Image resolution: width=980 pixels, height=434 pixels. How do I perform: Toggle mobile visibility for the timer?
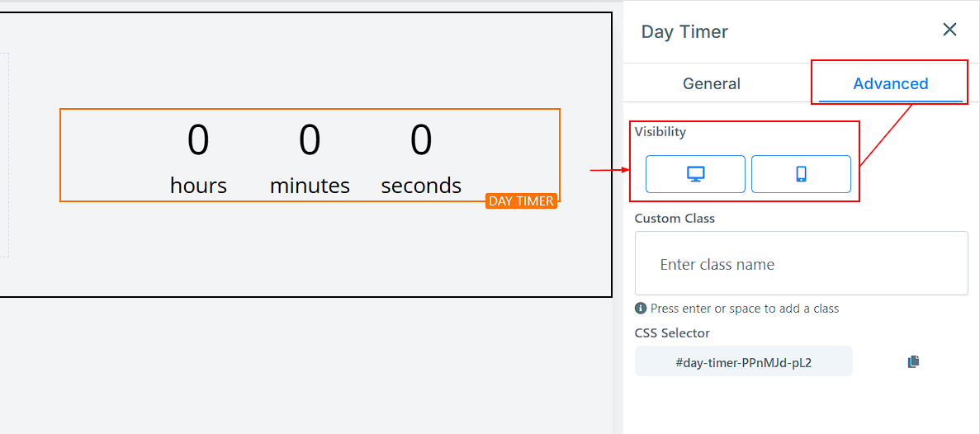pyautogui.click(x=801, y=174)
